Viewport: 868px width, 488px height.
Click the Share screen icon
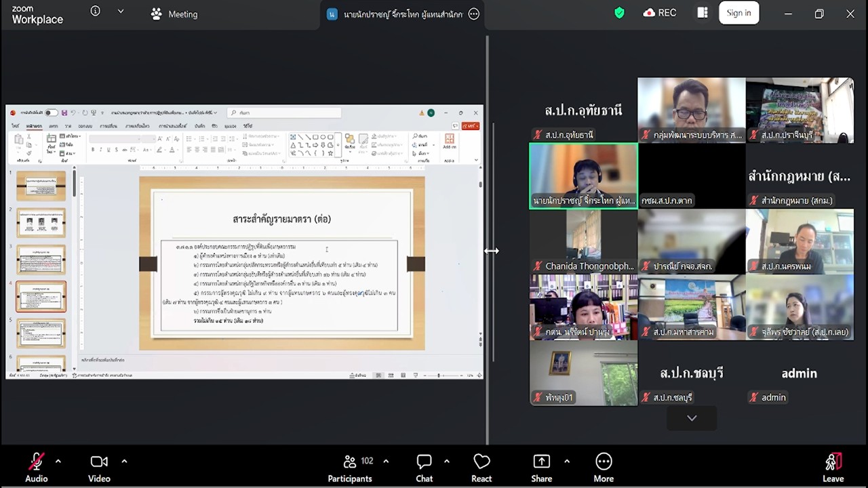click(541, 462)
